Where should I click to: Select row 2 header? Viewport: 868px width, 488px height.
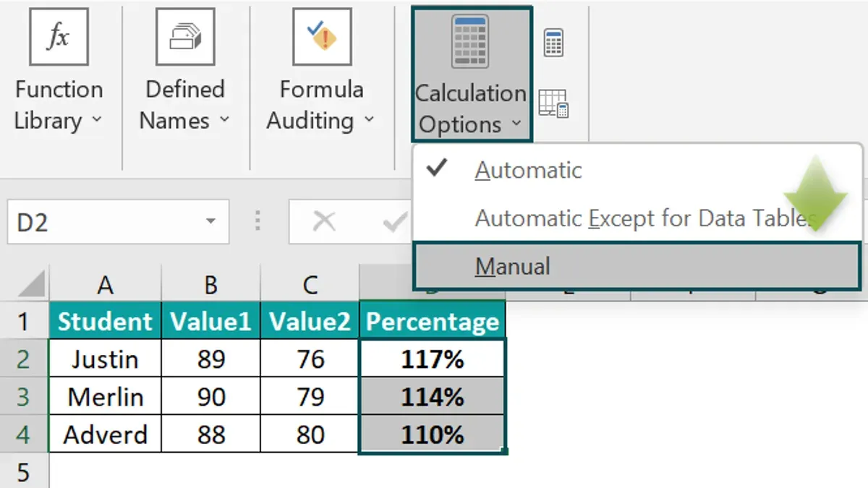click(x=24, y=359)
